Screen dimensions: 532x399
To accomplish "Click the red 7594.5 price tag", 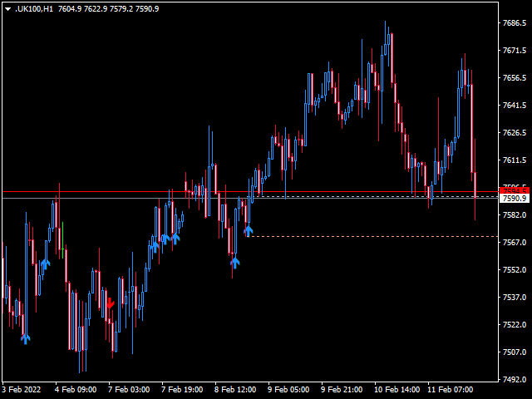I will 515,190.
